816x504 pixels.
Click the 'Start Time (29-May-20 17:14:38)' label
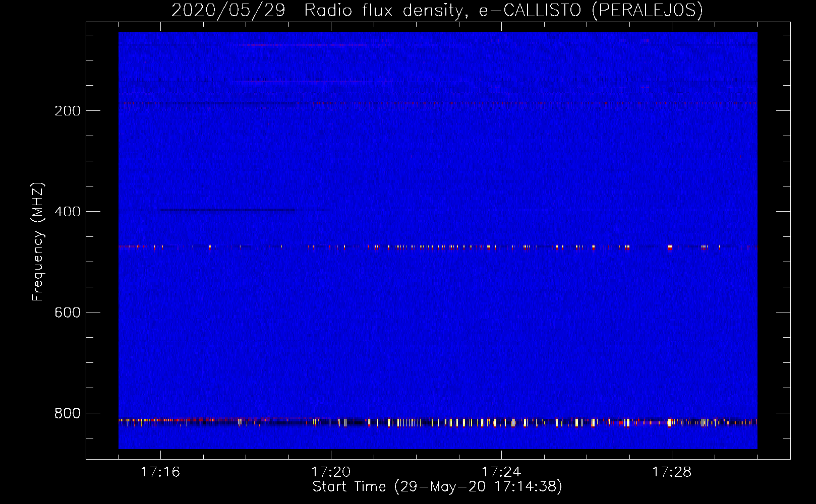point(437,487)
